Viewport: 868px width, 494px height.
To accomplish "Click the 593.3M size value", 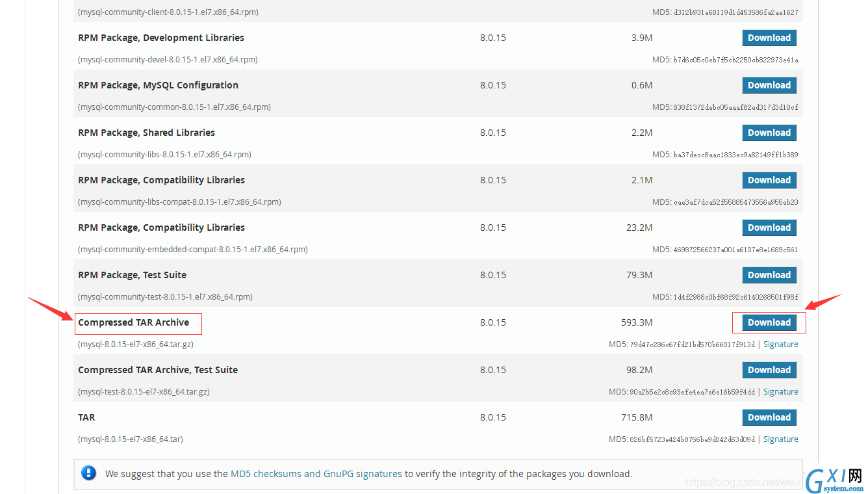I will point(637,322).
